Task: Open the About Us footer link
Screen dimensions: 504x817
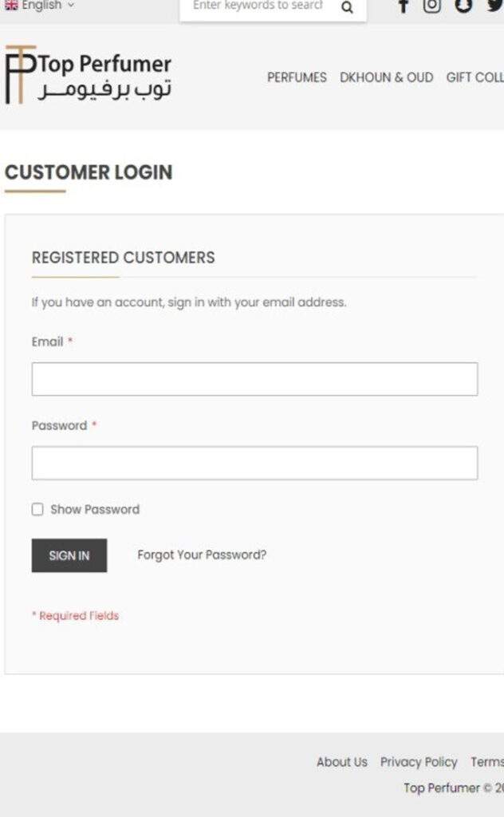Action: coord(341,762)
